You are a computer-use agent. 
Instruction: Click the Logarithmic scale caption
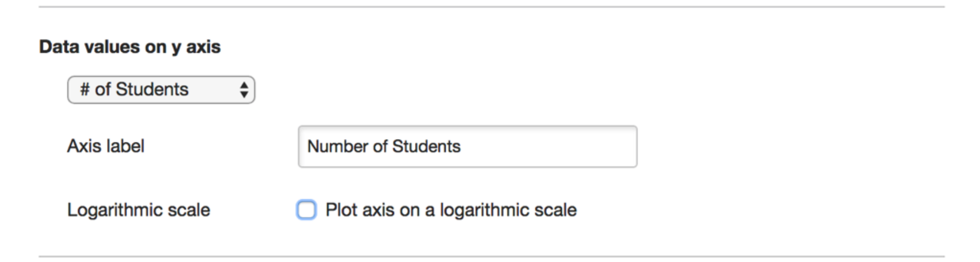(139, 210)
